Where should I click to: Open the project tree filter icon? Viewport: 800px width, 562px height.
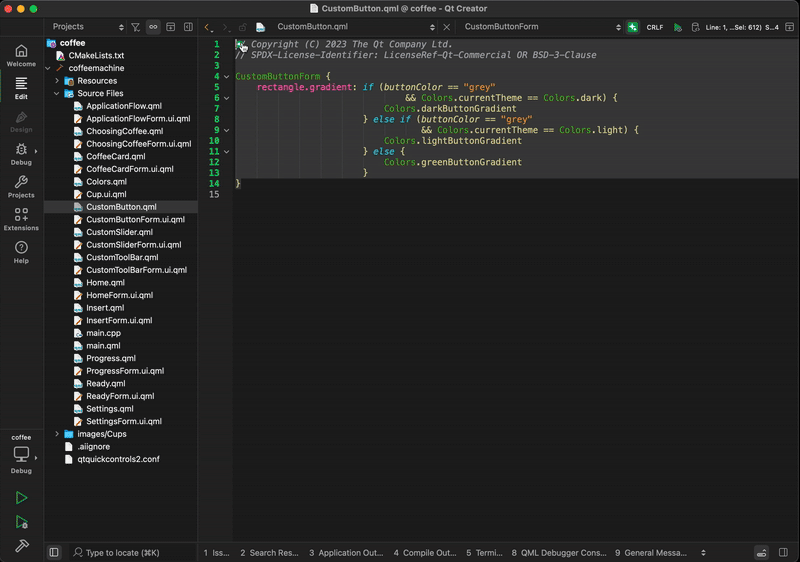coord(136,27)
